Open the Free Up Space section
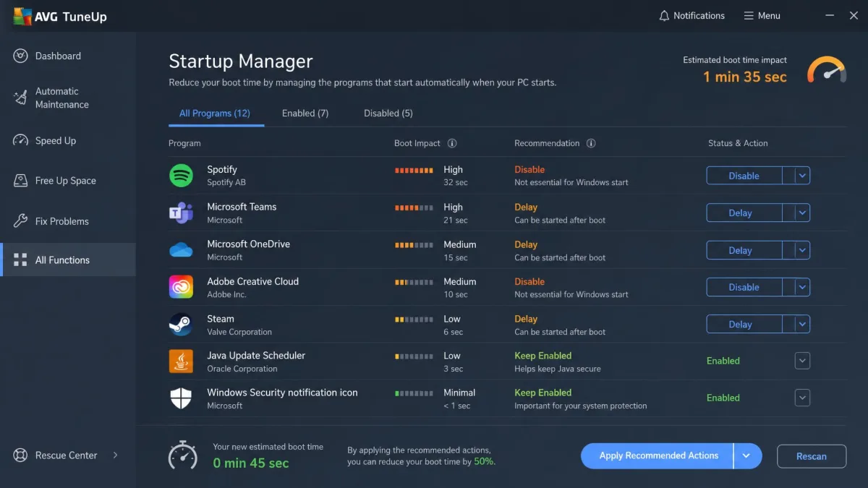Viewport: 868px width, 488px height. [67, 181]
